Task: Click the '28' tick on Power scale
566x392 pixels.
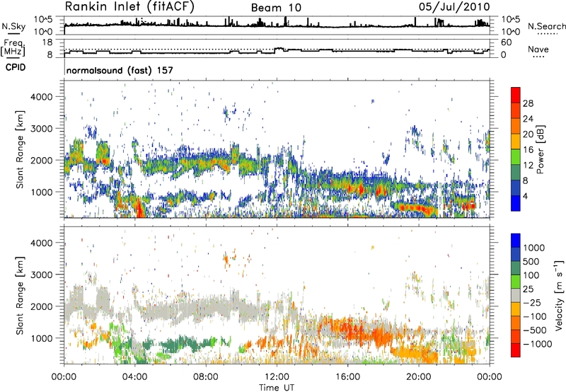Action: 528,103
